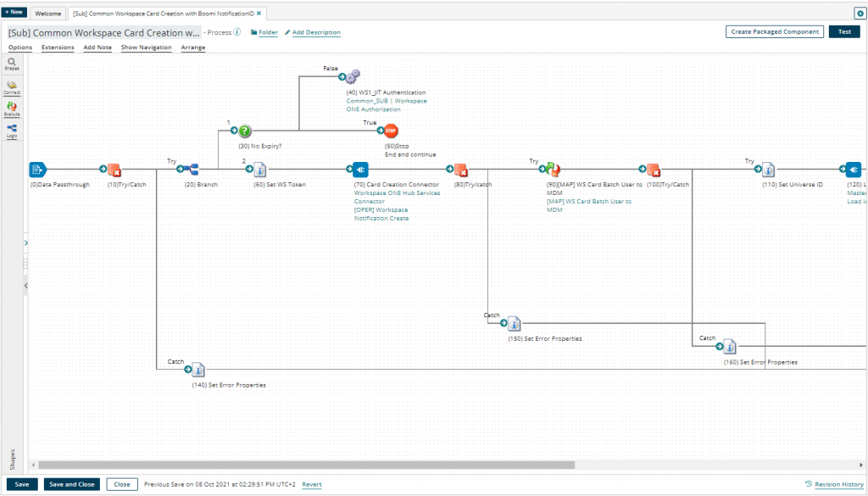This screenshot has height=496, width=868.
Task: Open the Connect shapes palette
Action: pos(12,87)
